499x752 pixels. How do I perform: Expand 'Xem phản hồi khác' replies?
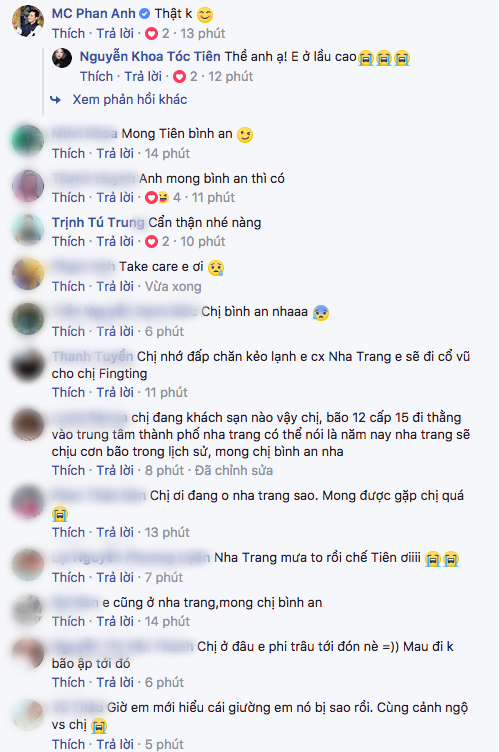[130, 100]
